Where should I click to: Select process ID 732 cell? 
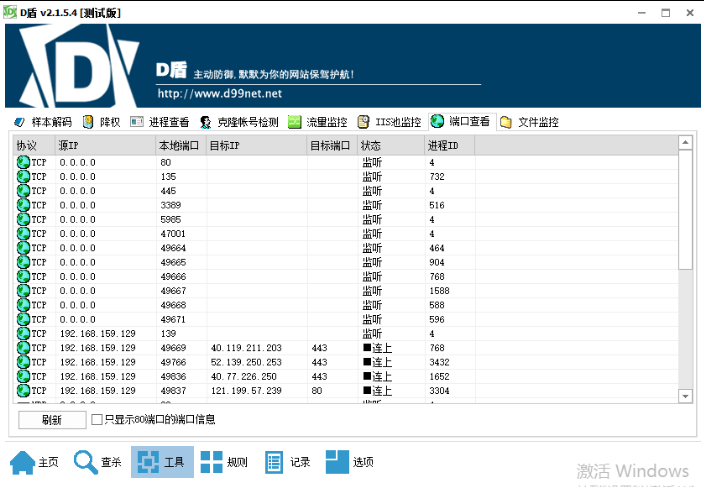(437, 177)
